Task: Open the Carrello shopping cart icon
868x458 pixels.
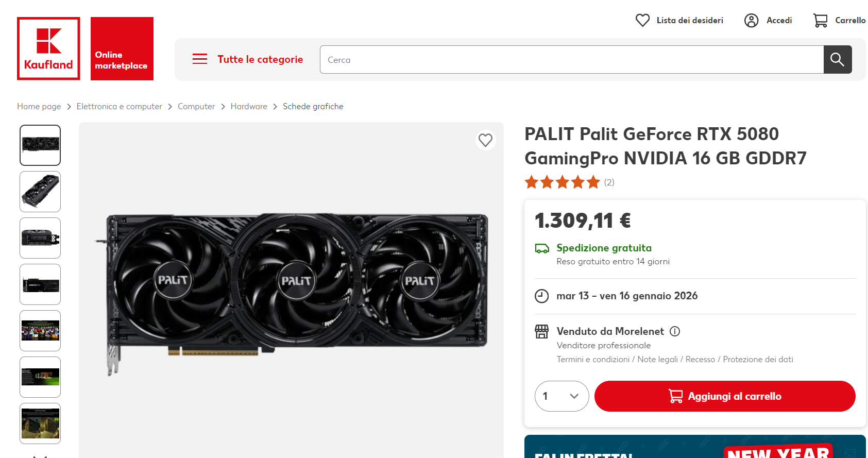Action: point(820,21)
